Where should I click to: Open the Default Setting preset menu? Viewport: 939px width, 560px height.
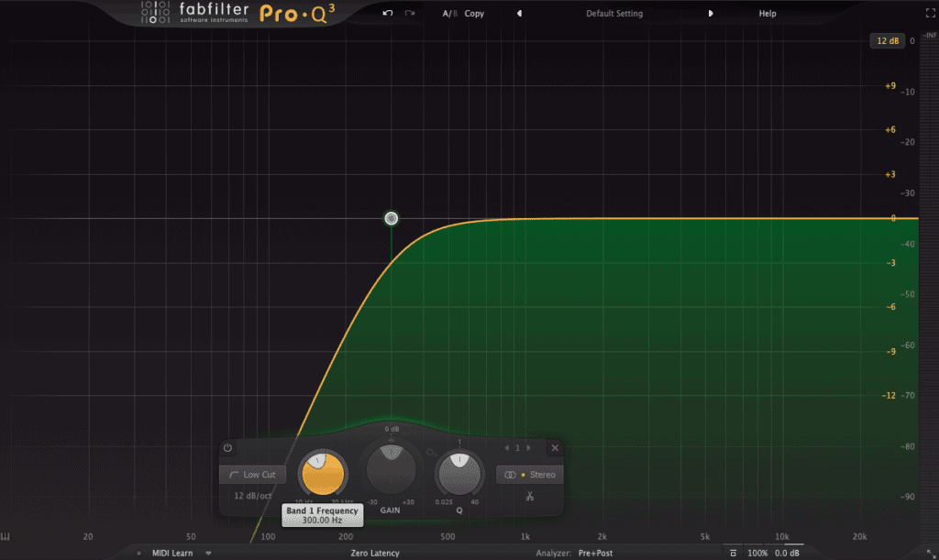613,13
